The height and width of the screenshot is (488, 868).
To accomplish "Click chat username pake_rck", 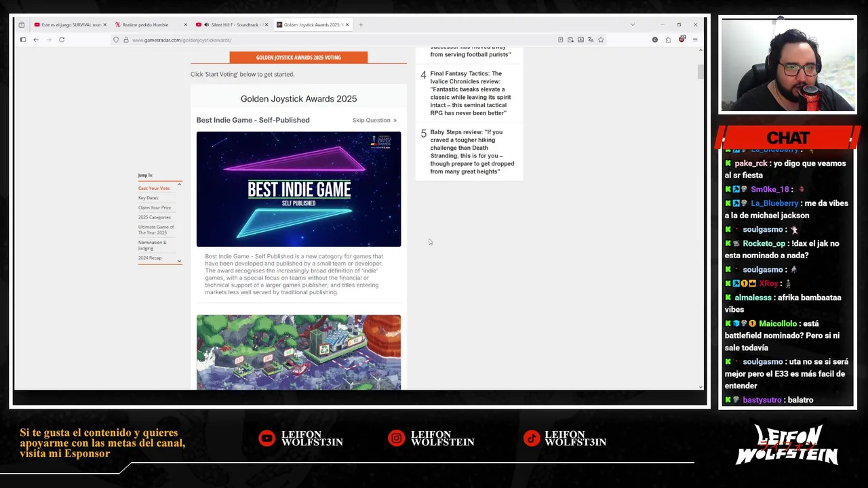I will (x=751, y=163).
